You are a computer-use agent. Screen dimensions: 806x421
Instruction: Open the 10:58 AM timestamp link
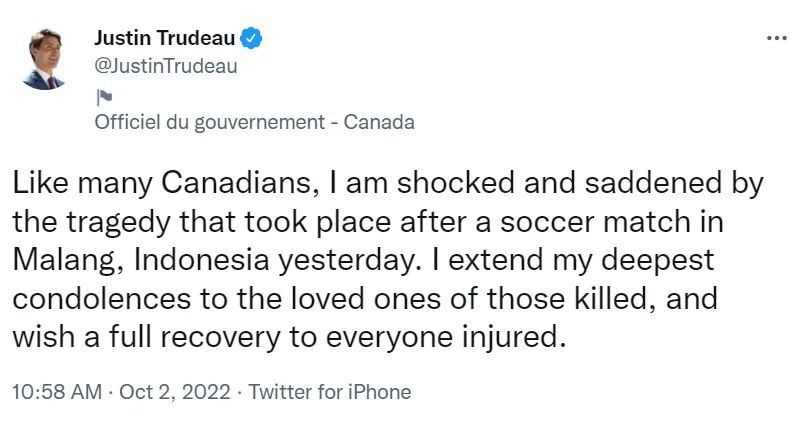pos(57,392)
